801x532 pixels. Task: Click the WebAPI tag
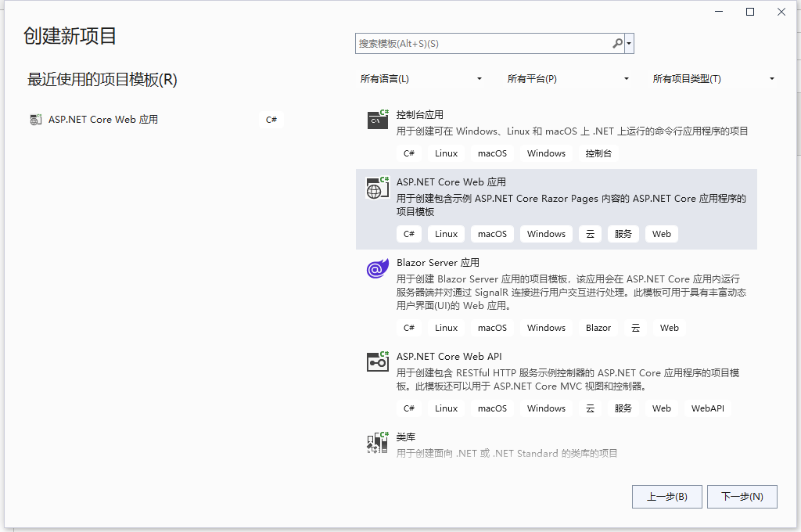[x=707, y=408]
